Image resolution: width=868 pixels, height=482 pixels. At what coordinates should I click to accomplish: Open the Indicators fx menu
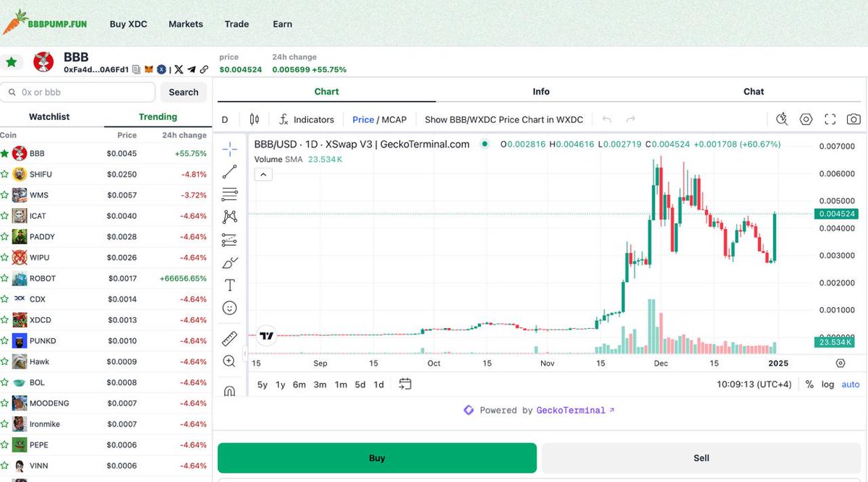click(307, 119)
